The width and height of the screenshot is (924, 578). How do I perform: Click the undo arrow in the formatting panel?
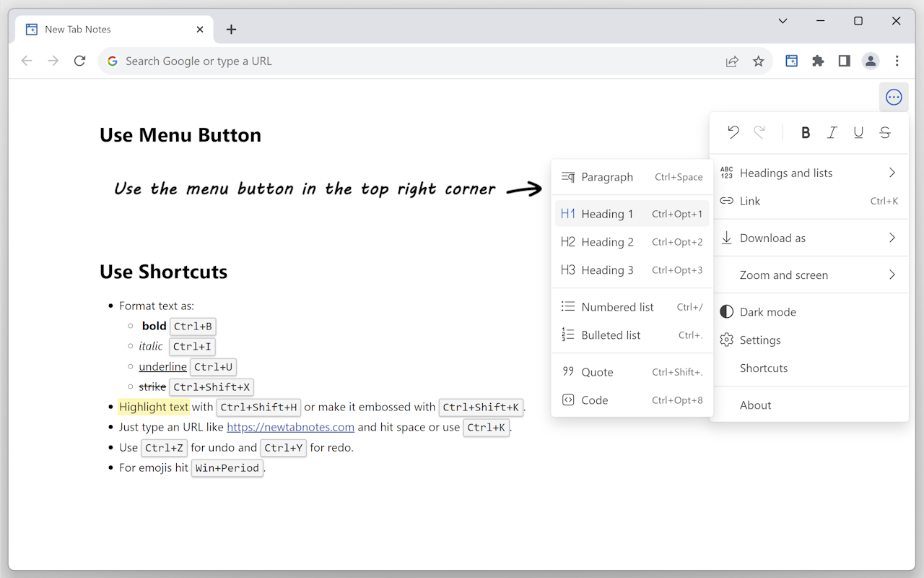pos(733,132)
